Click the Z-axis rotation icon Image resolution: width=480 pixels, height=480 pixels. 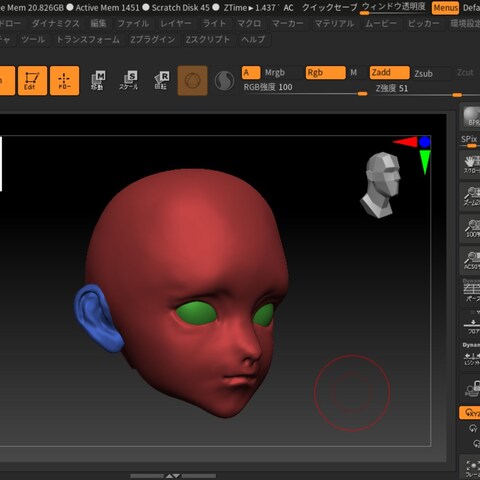476,444
